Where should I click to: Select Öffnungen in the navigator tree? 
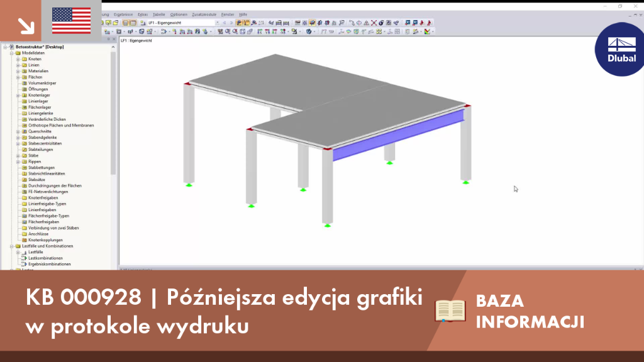coord(38,89)
